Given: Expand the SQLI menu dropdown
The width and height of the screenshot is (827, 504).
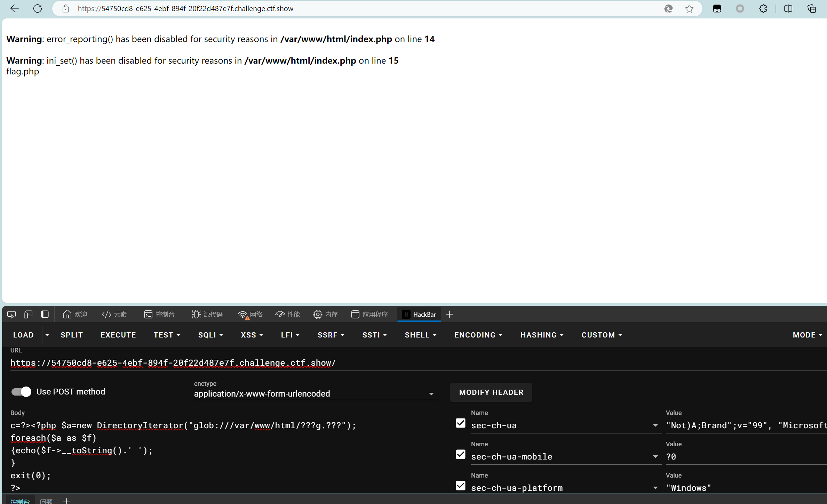Looking at the screenshot, I should pyautogui.click(x=210, y=335).
